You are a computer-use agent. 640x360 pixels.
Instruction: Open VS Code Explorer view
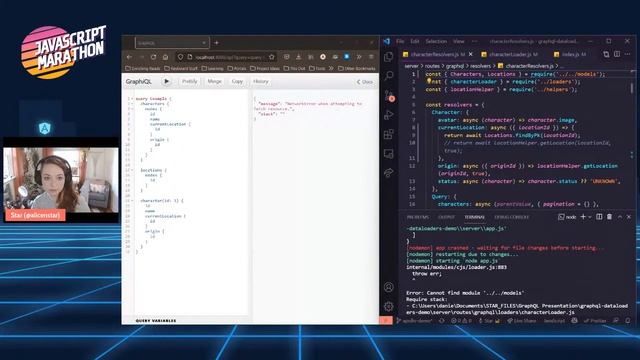[389, 57]
